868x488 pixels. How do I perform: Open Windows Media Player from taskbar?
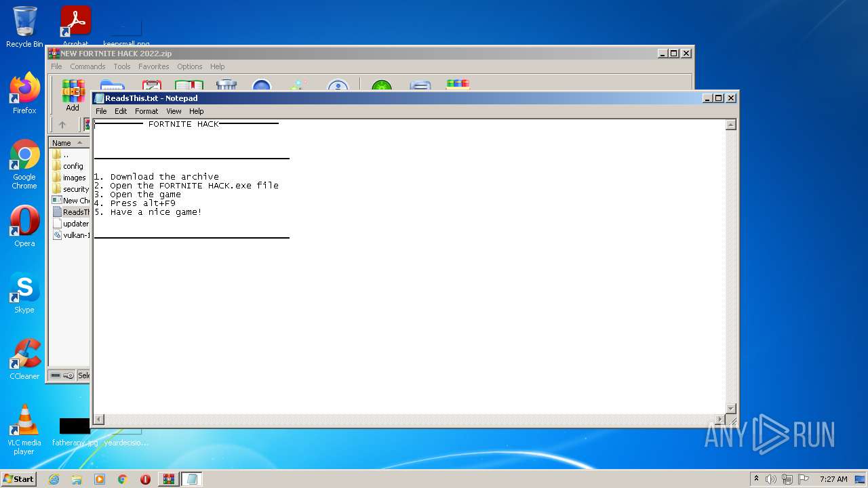[100, 479]
